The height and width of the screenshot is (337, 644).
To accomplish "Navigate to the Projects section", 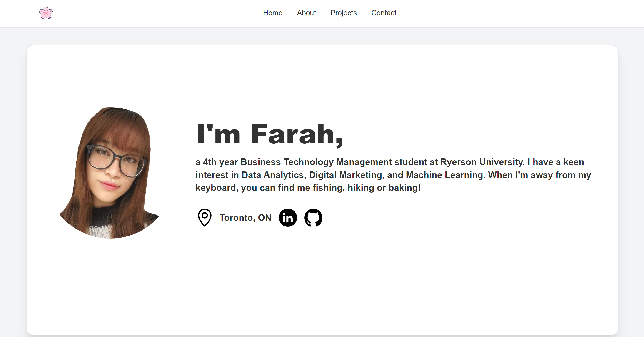I will pyautogui.click(x=344, y=13).
